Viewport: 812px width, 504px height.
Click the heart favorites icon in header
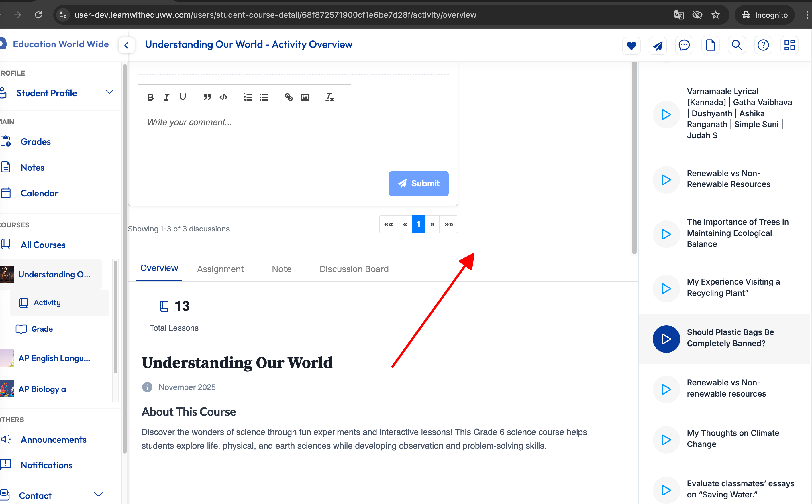[x=631, y=45]
